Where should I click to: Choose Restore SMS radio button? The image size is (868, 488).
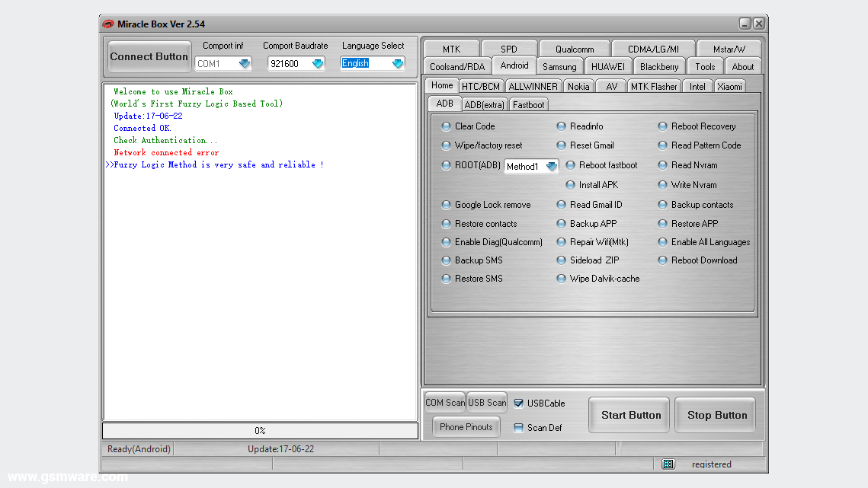point(446,279)
